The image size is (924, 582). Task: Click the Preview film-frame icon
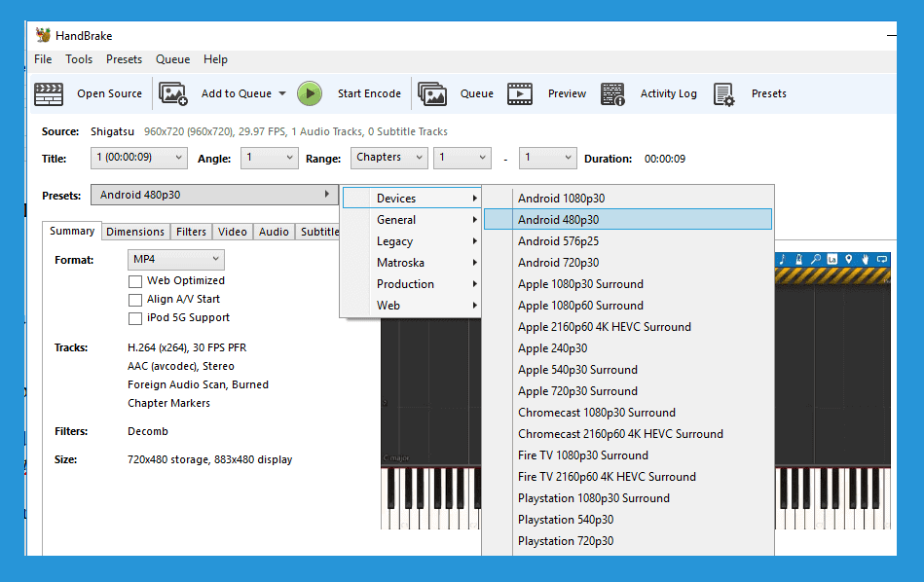pos(520,93)
